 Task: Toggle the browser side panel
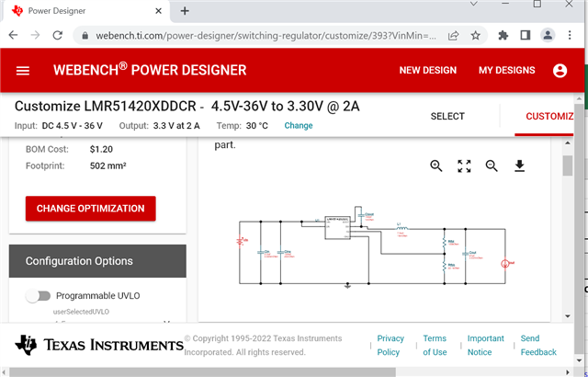click(526, 35)
